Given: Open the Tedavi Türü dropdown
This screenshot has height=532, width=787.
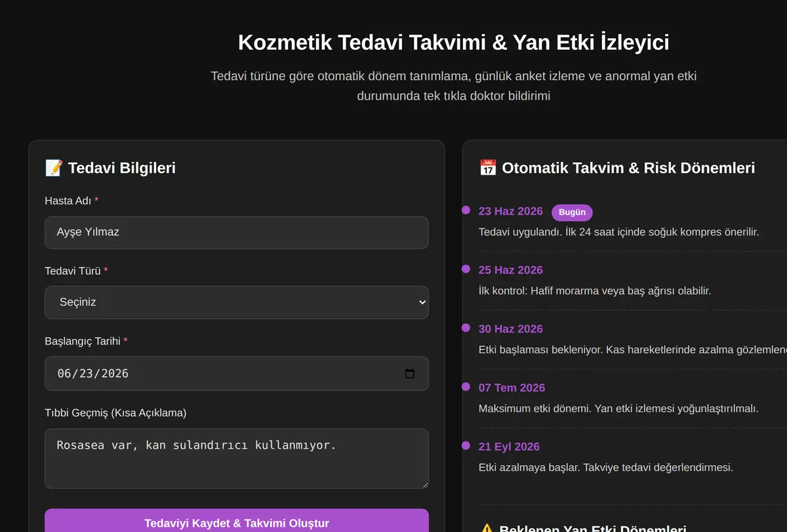Looking at the screenshot, I should 236,302.
